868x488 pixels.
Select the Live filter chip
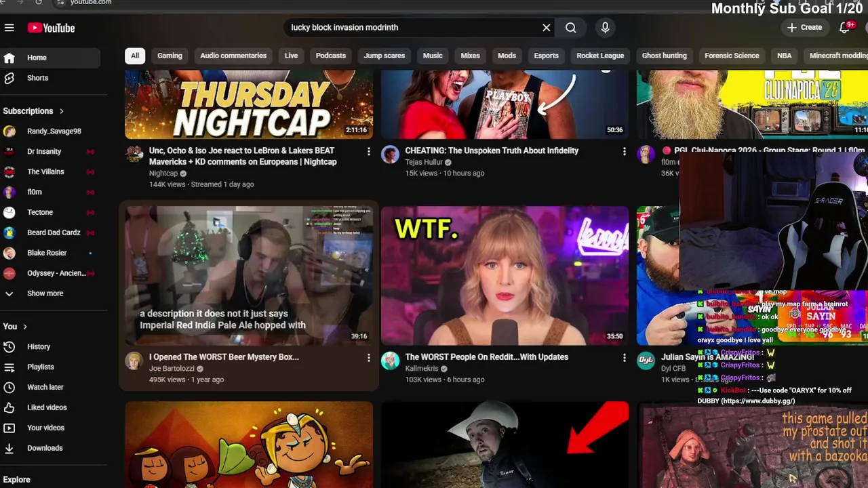(x=291, y=56)
